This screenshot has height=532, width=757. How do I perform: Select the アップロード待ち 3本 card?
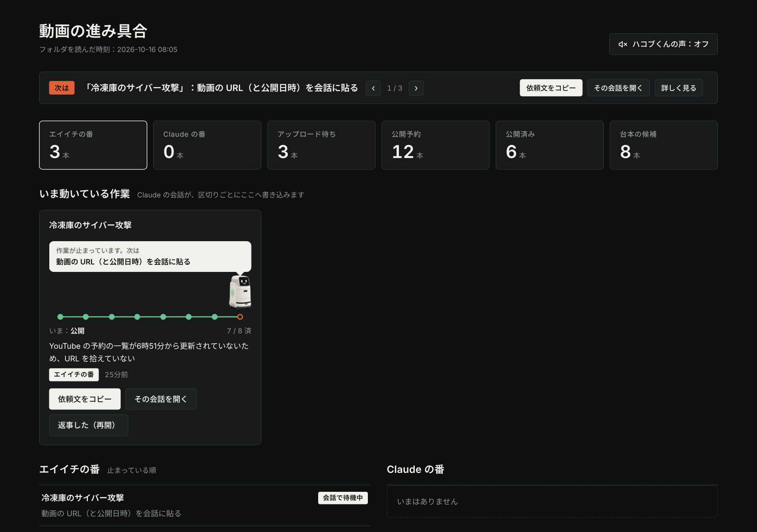[321, 145]
